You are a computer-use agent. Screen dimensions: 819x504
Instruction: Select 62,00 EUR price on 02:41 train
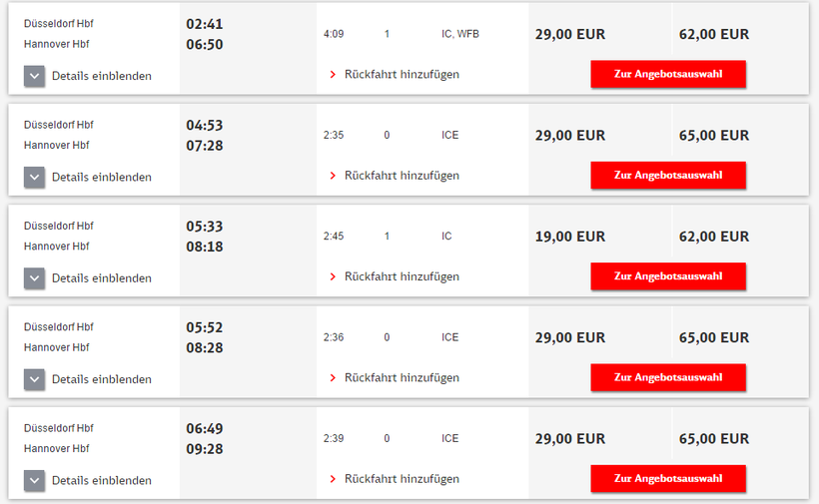click(713, 34)
